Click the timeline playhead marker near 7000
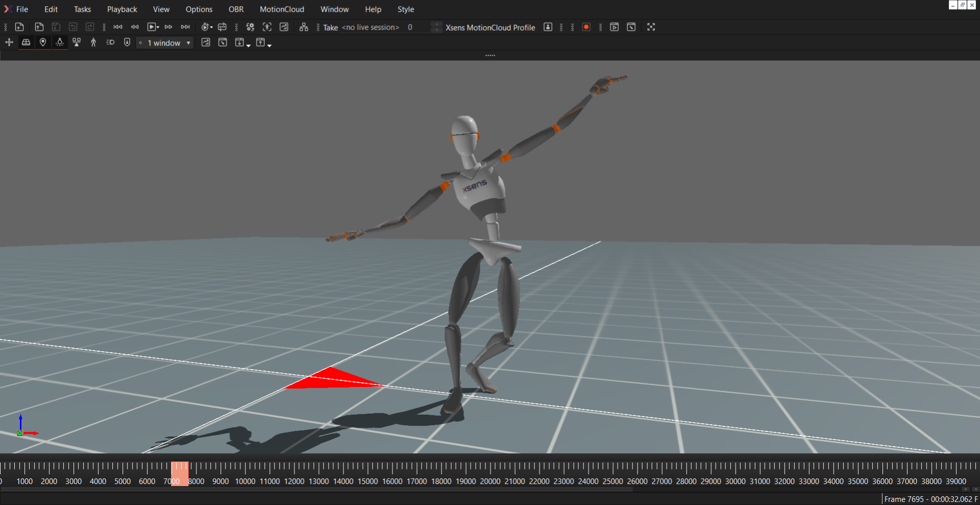 click(x=180, y=473)
